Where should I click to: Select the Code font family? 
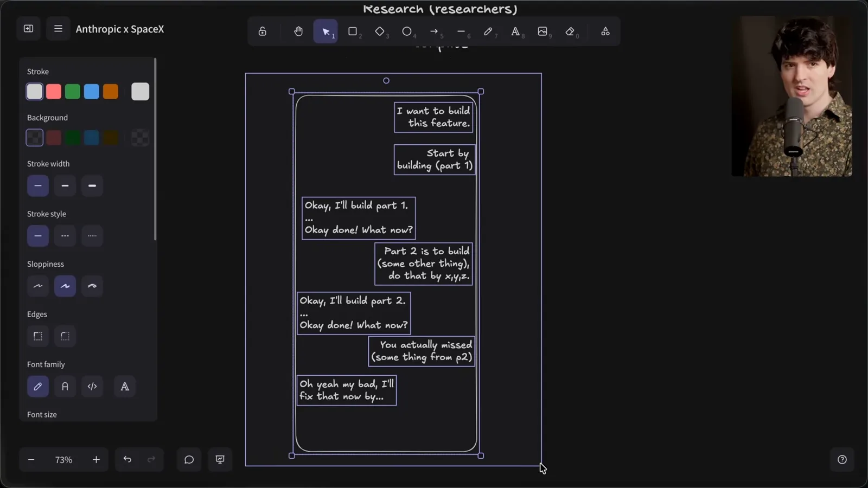(92, 387)
